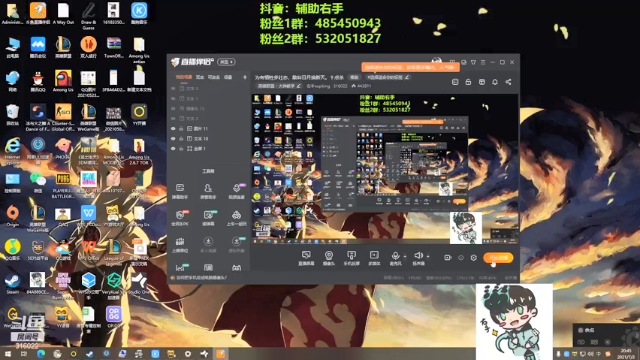
Task: Open the third tool in toolbox's second row
Action: pos(236,218)
